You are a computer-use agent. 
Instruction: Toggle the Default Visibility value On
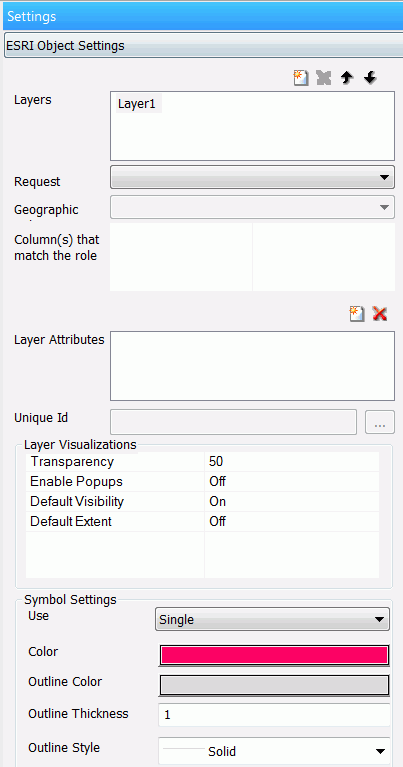pos(291,502)
